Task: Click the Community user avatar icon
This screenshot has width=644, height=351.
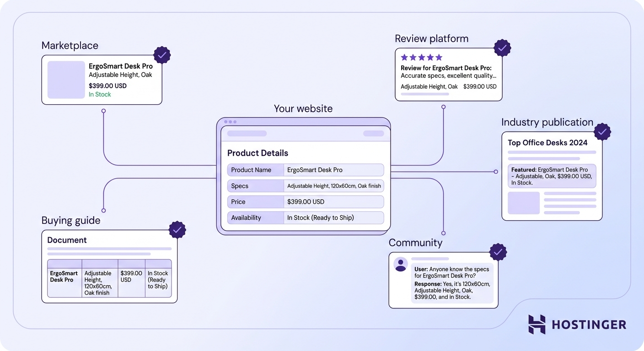Action: [x=401, y=265]
